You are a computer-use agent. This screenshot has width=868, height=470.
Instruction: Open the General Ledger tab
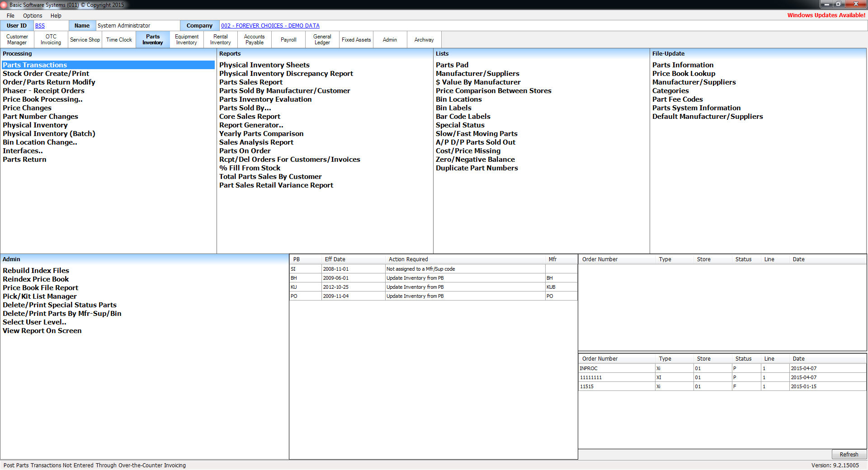pyautogui.click(x=322, y=40)
